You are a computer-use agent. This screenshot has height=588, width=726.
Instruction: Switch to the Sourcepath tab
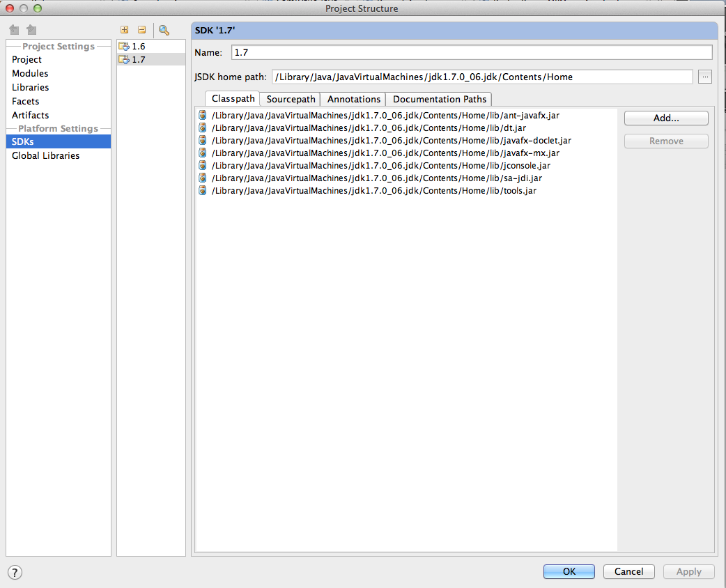click(x=289, y=99)
